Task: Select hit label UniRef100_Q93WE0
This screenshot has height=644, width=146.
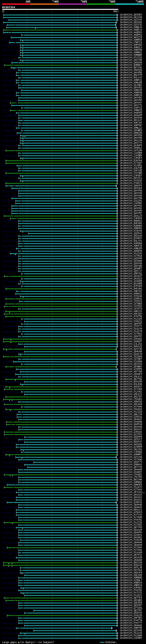Action: click(x=131, y=366)
